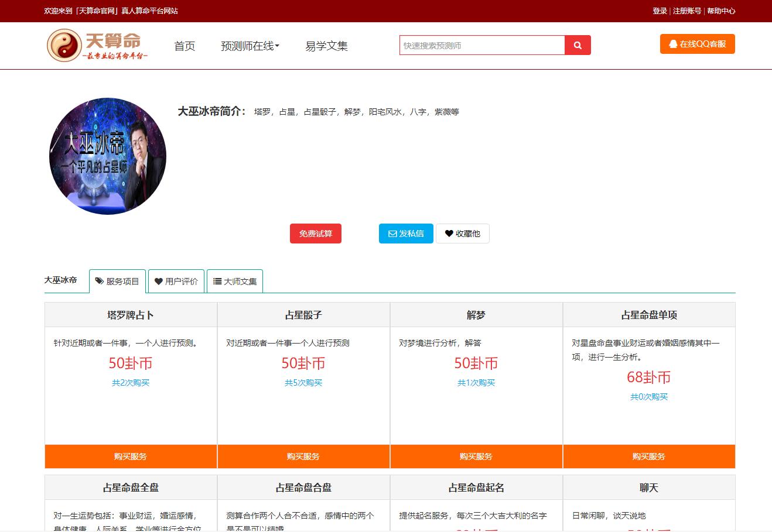Click 50卦币 price under 塔罗牌占卜
Viewport: 772px width, 532px height.
[131, 363]
